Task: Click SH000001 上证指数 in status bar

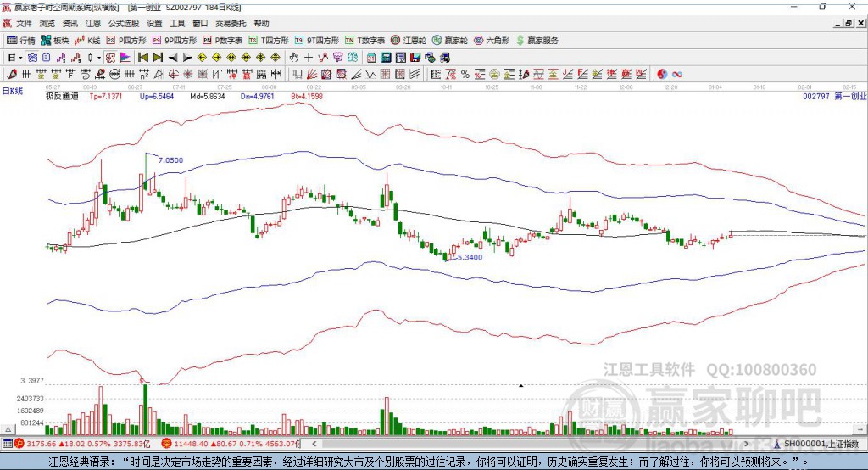Action: click(x=821, y=443)
